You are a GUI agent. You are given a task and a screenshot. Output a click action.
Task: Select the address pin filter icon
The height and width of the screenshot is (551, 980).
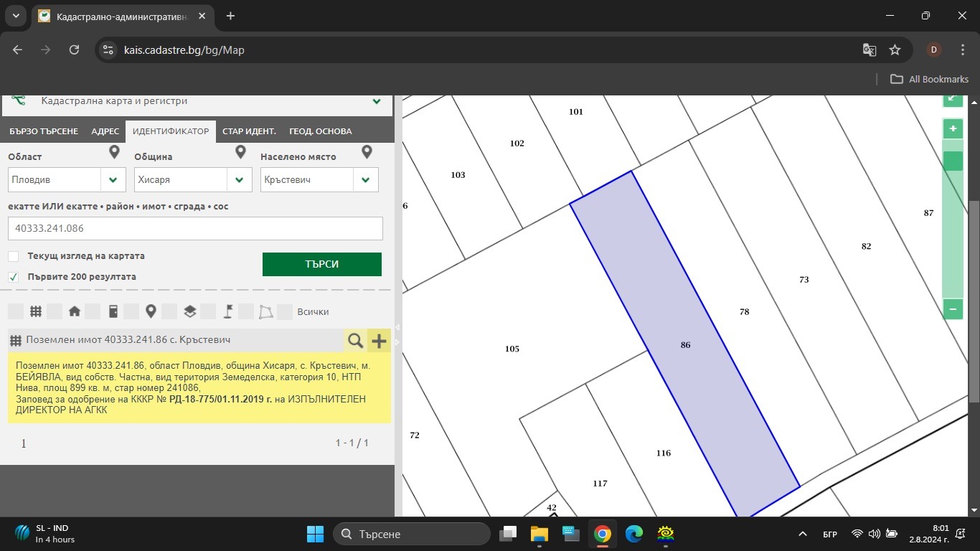pos(151,311)
